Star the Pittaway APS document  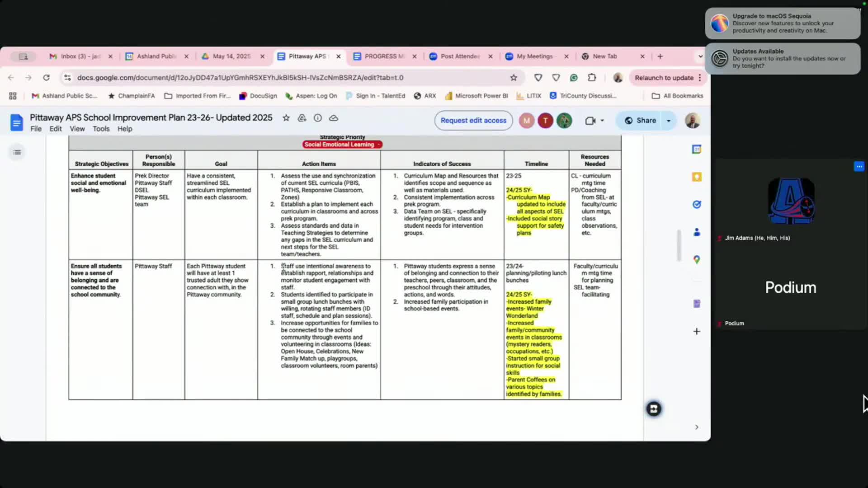(286, 118)
